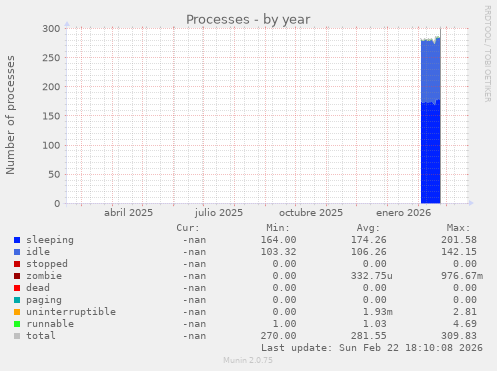Click the 'enero 2026' axis label
The image size is (497, 371).
coord(404,213)
